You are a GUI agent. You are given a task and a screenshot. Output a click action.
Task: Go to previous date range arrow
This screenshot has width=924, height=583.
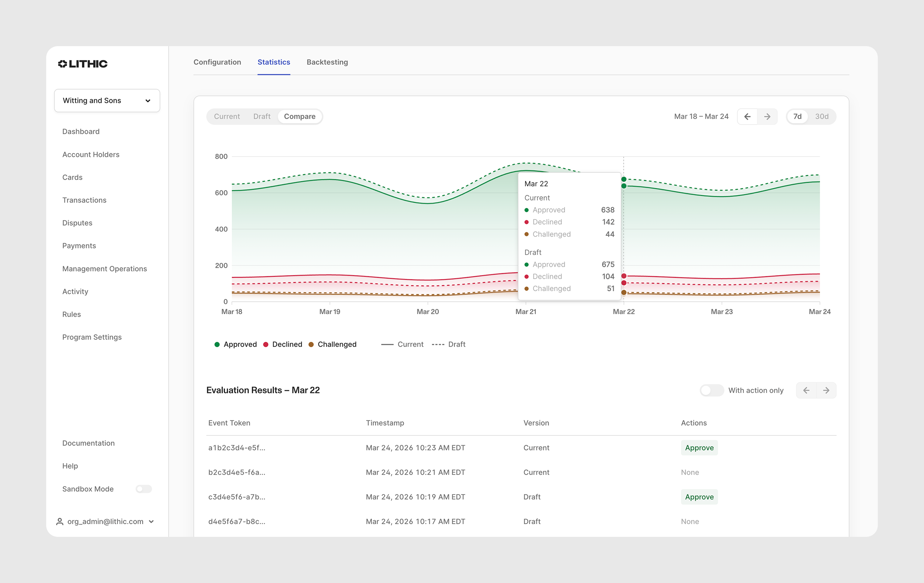pos(747,117)
